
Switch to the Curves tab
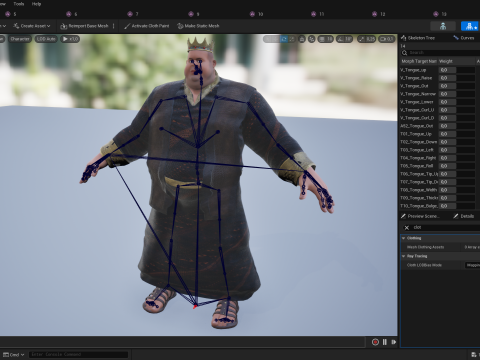(464, 38)
